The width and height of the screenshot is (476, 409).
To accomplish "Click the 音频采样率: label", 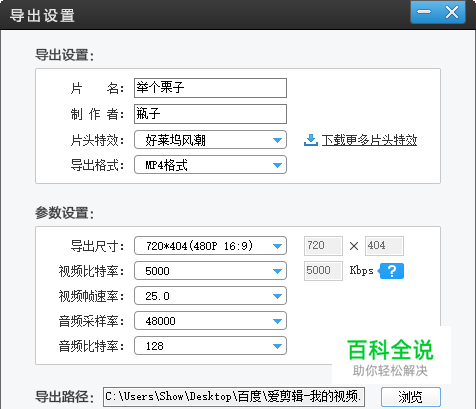I will pos(92,321).
